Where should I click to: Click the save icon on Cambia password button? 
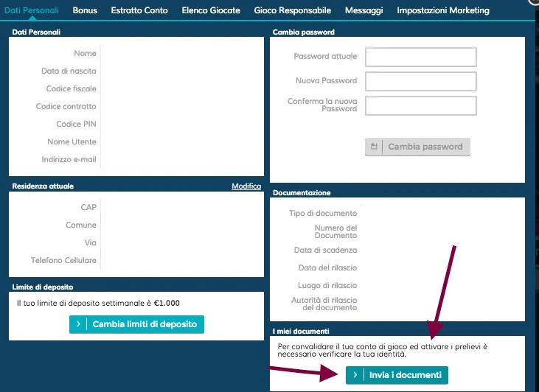point(374,147)
